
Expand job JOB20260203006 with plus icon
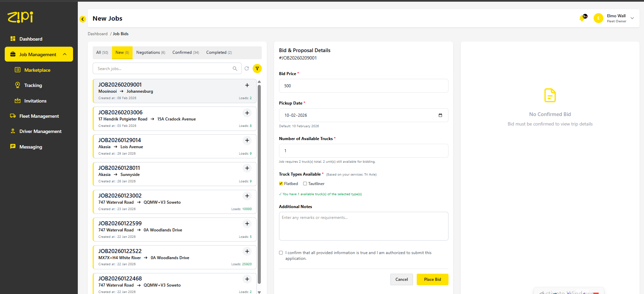(x=247, y=113)
